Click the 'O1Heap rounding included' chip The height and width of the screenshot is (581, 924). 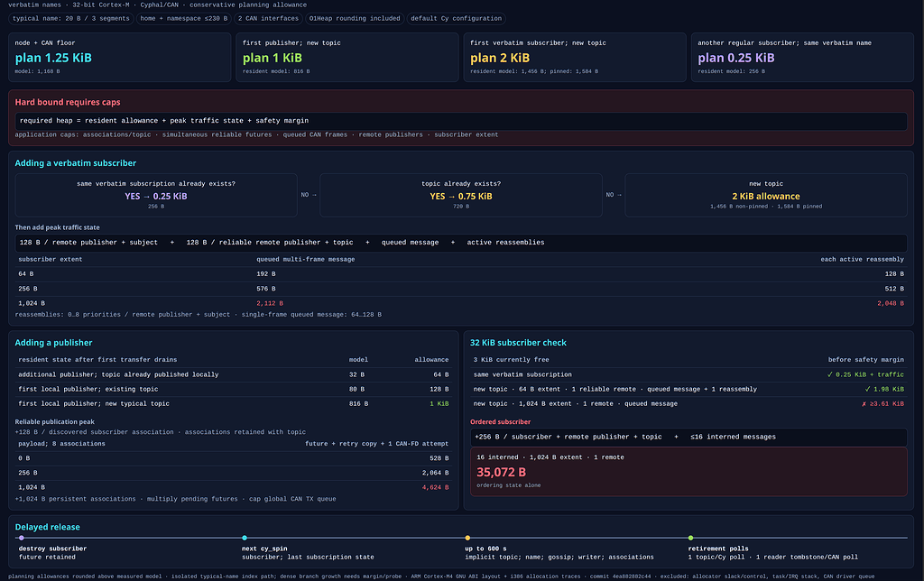click(x=354, y=18)
